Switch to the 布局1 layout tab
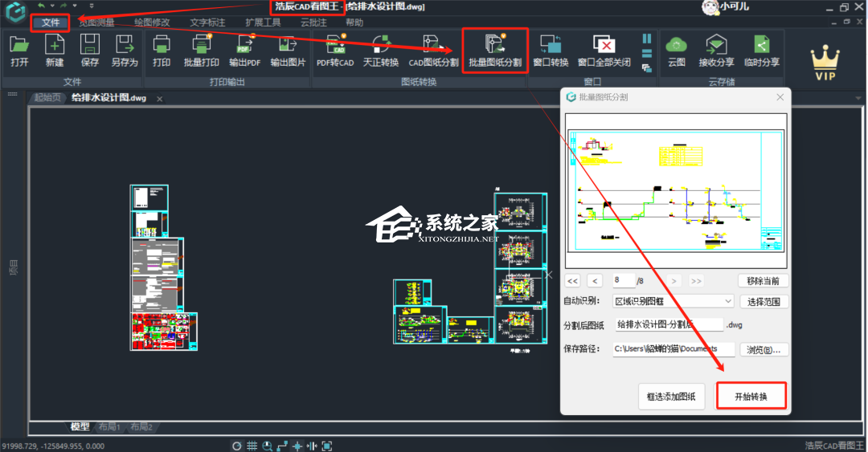Screen dimensions: 868x452 coord(109,426)
